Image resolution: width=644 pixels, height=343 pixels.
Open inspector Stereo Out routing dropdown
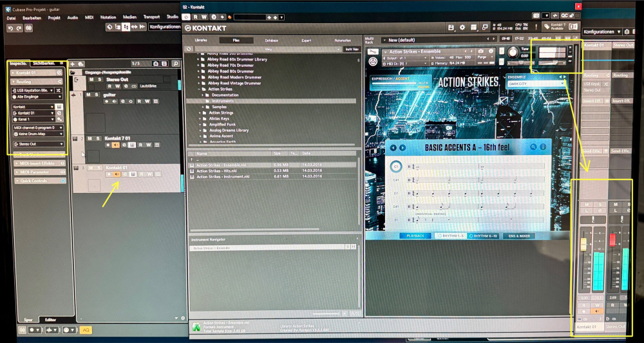coord(38,144)
